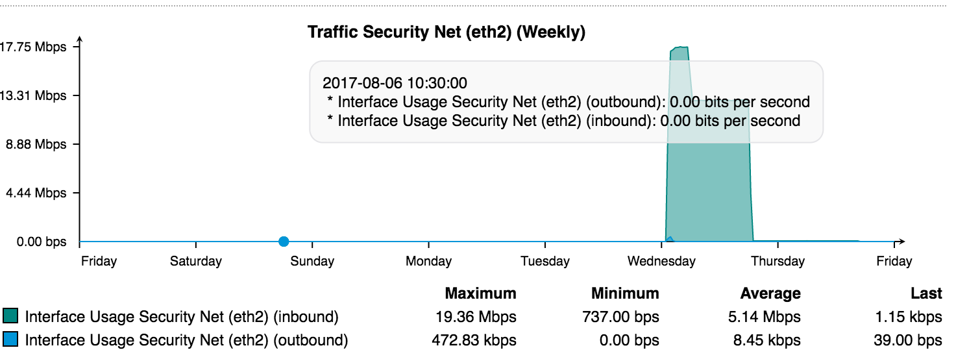This screenshot has width=980, height=361.
Task: Click the Thursday tick label on the x-axis
Action: 778,261
